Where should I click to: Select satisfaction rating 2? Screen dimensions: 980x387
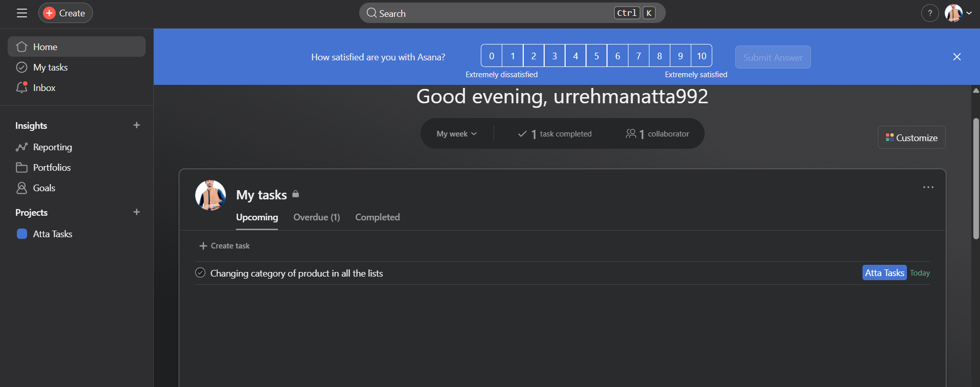click(533, 56)
